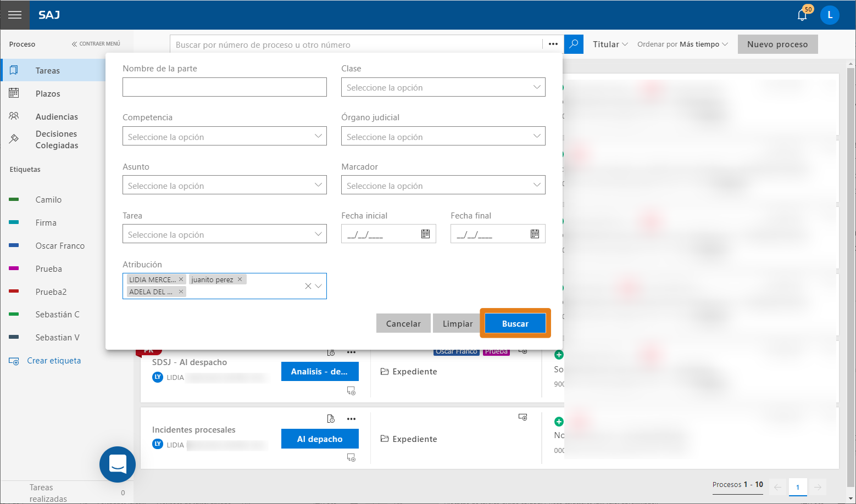This screenshot has width=856, height=504.
Task: Open Decisiones Colegiadas in the sidebar
Action: point(57,139)
